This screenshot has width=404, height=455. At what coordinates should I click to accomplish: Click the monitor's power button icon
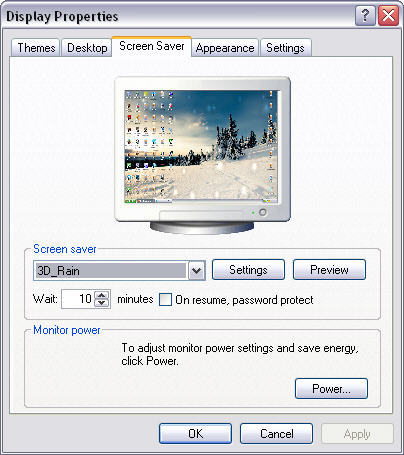pyautogui.click(x=263, y=212)
